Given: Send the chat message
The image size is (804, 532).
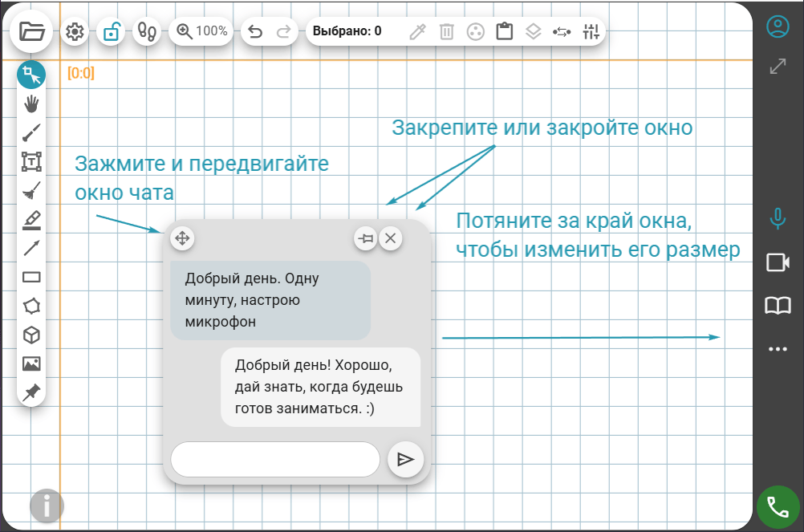Looking at the screenshot, I should [405, 459].
